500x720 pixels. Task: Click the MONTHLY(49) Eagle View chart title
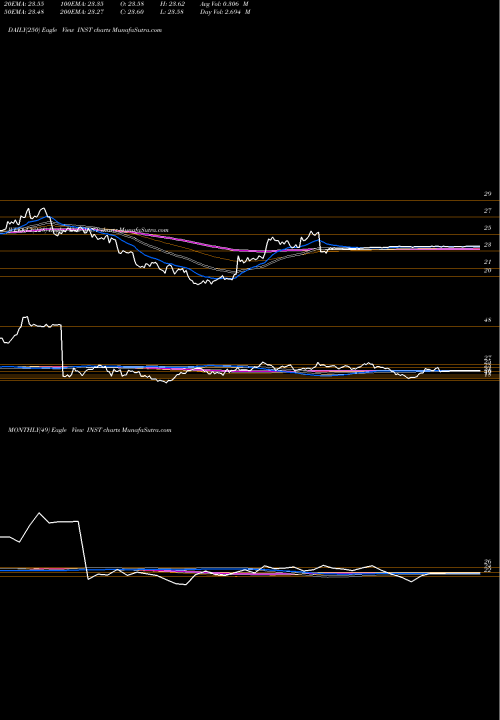(x=89, y=430)
